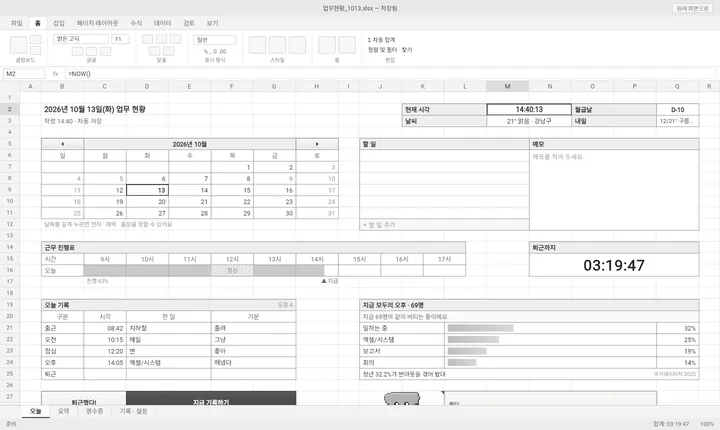Screen dimensions: 720x430
Task: Click the ▲ 지금 timeline marker
Action: coord(330,281)
